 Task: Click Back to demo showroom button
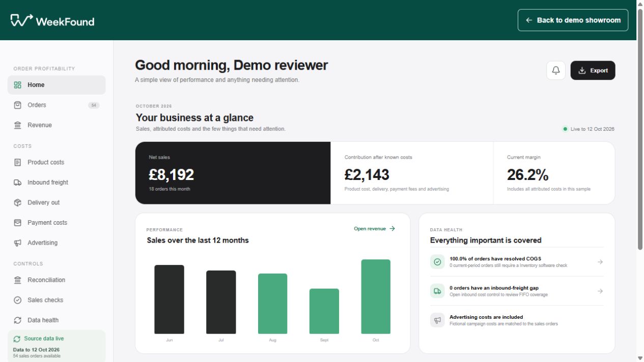573,20
